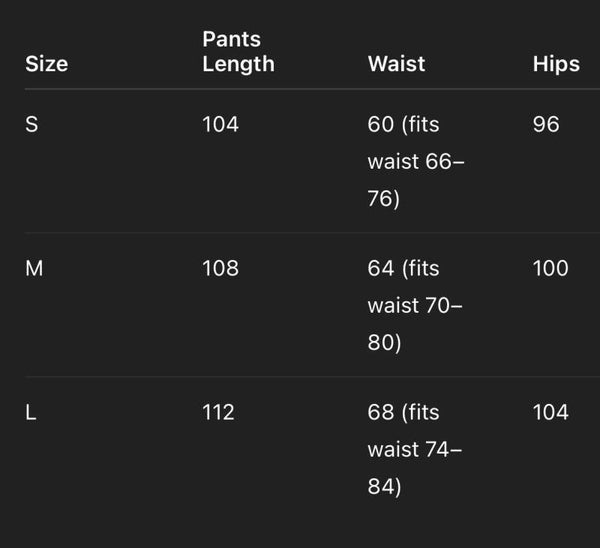
Task: Click the Hips column header
Action: click(556, 64)
